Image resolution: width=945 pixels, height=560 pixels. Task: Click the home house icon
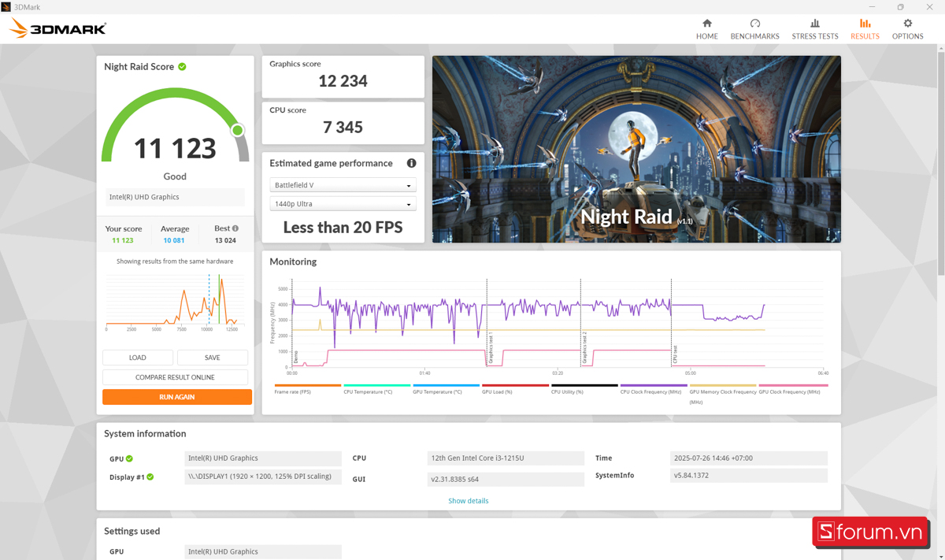click(707, 24)
